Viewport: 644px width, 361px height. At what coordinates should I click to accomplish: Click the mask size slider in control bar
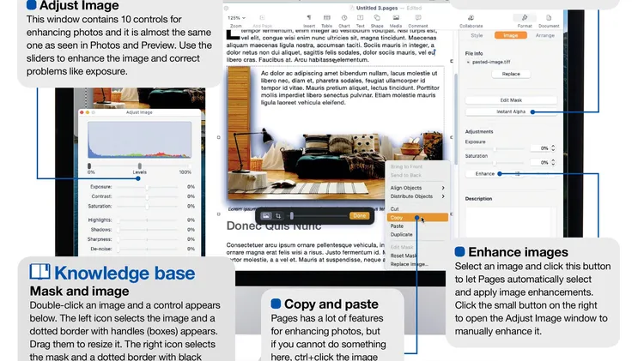(318, 216)
